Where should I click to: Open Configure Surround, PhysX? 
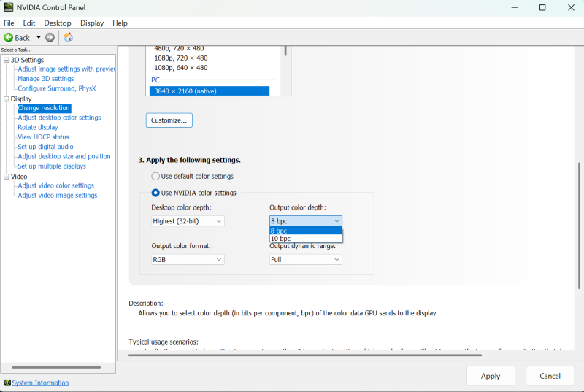[57, 88]
